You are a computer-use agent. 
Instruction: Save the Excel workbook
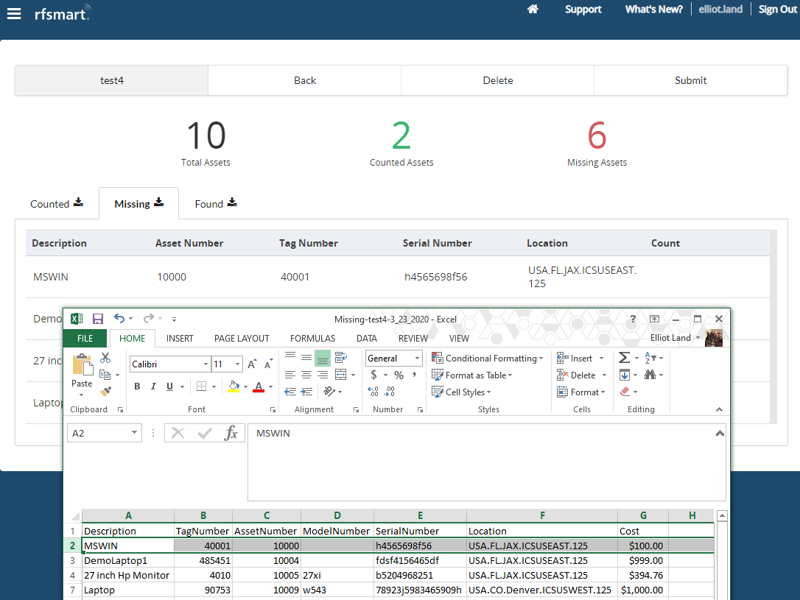pyautogui.click(x=98, y=319)
